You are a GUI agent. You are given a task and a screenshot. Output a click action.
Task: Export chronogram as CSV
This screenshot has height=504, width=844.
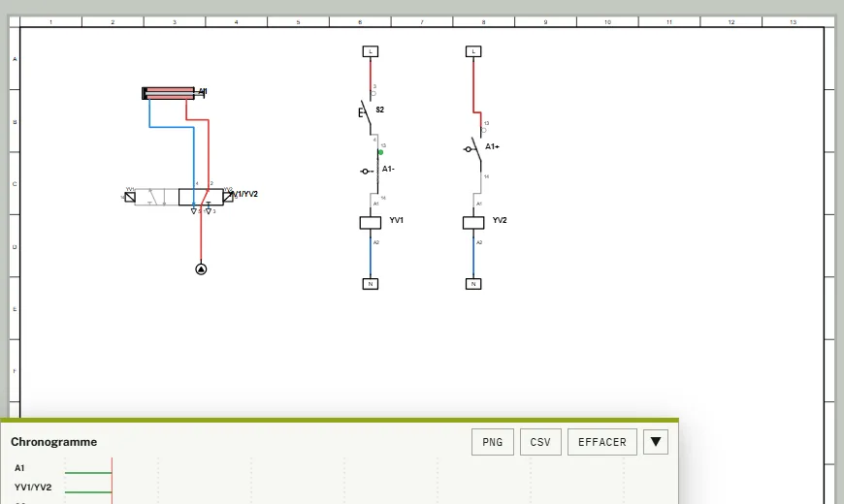[540, 442]
